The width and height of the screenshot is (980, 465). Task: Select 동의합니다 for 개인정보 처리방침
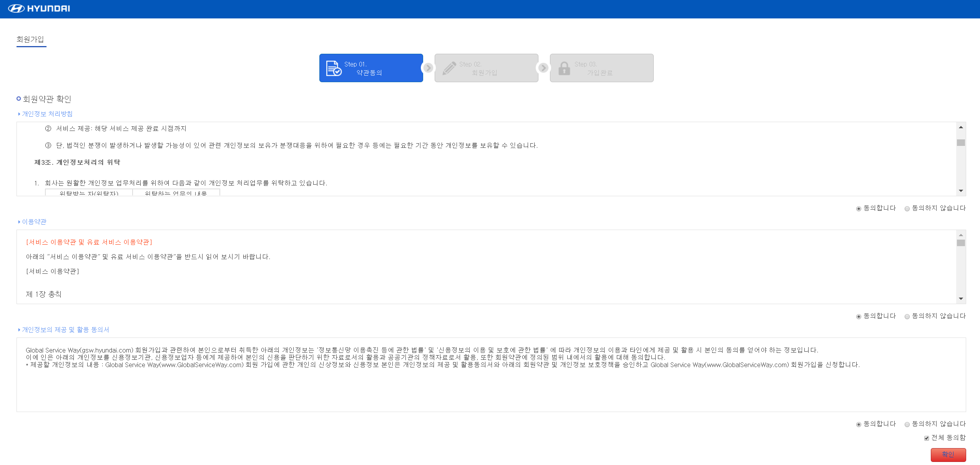859,209
